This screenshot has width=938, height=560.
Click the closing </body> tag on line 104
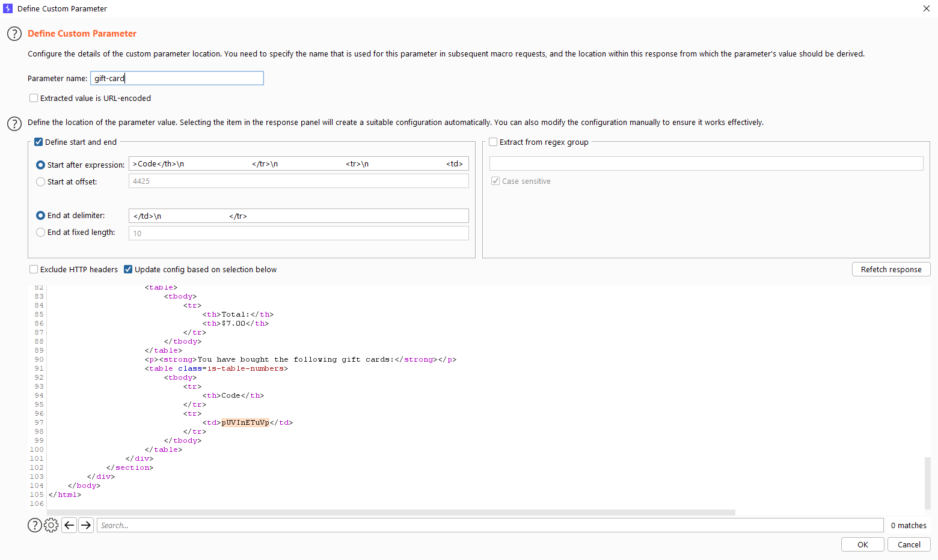tap(84, 485)
